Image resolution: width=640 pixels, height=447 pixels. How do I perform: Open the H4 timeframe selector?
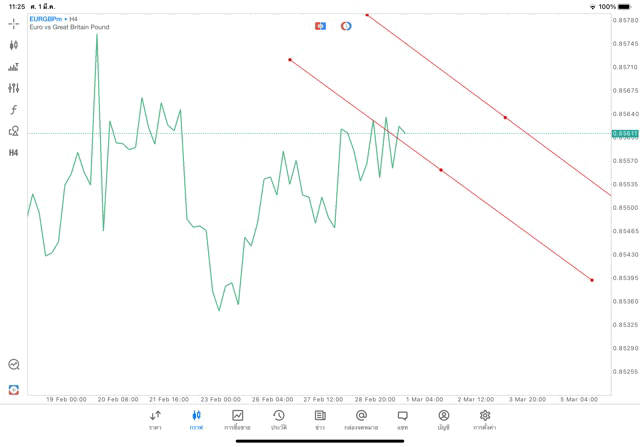coord(14,152)
